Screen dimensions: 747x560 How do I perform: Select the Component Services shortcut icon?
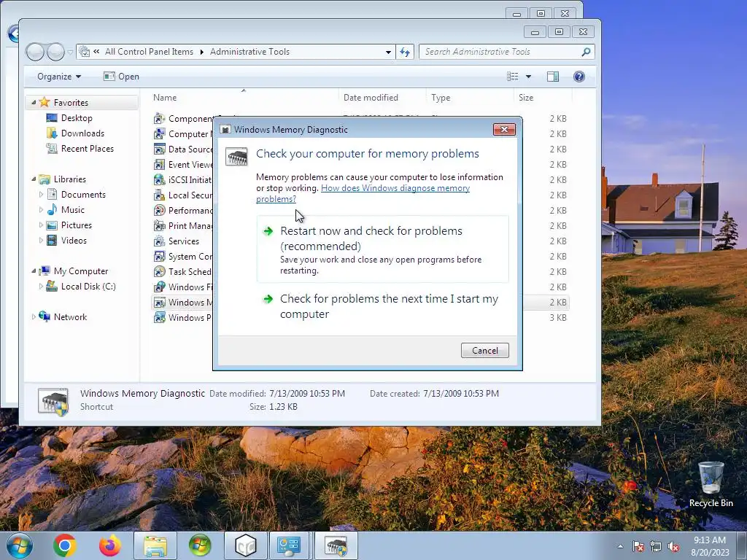click(159, 119)
